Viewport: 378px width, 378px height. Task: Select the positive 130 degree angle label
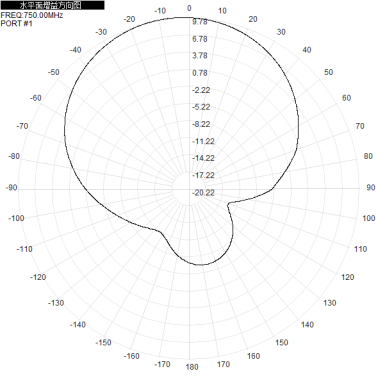coord(330,303)
